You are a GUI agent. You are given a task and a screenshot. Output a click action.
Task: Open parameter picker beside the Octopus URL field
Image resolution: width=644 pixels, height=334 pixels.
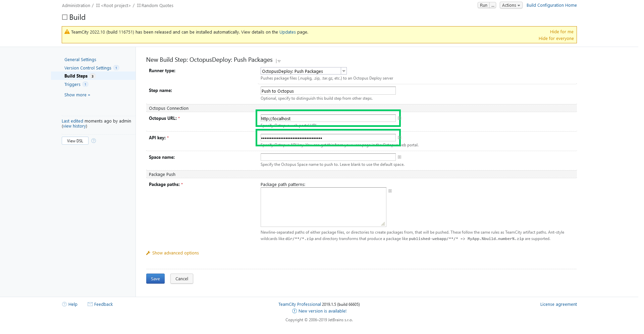pos(399,118)
